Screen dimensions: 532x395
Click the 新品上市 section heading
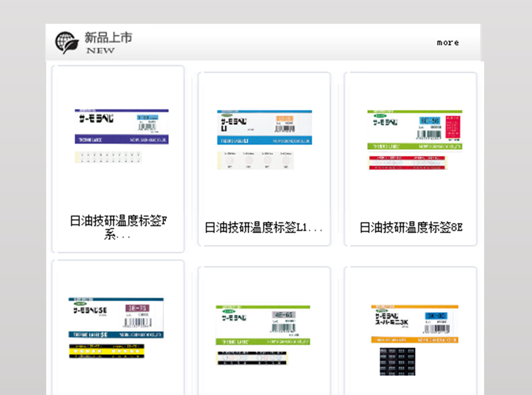click(108, 38)
